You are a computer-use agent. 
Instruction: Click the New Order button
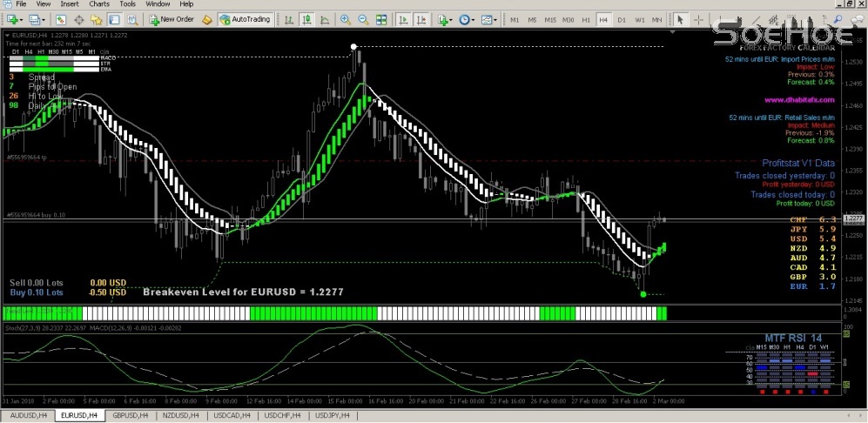tap(172, 19)
